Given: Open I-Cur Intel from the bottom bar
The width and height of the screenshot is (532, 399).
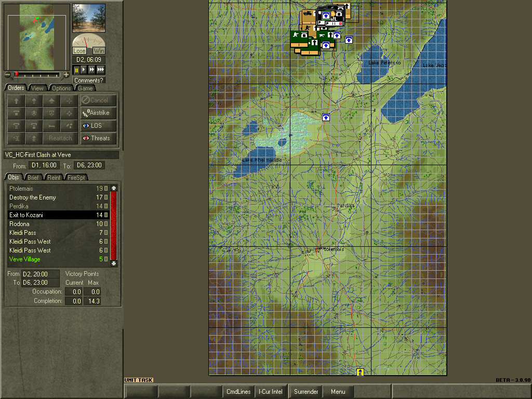Looking at the screenshot, I should (x=270, y=392).
